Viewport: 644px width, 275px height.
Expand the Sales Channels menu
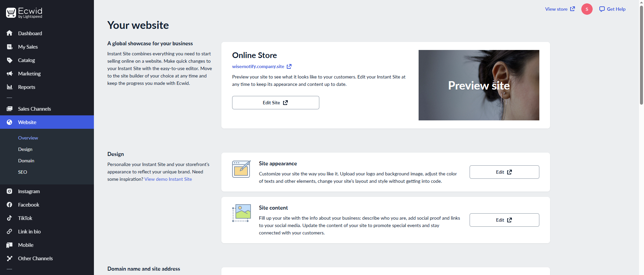[34, 109]
